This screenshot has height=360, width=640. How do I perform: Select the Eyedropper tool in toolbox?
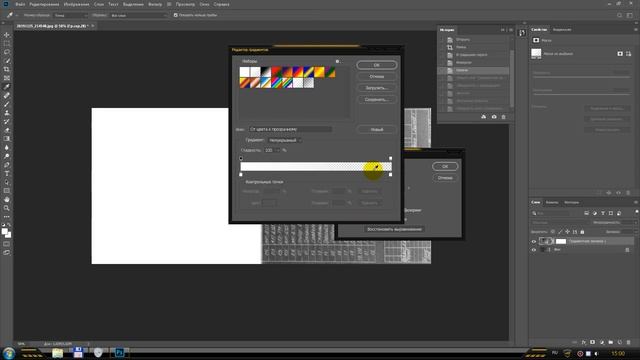(7, 87)
